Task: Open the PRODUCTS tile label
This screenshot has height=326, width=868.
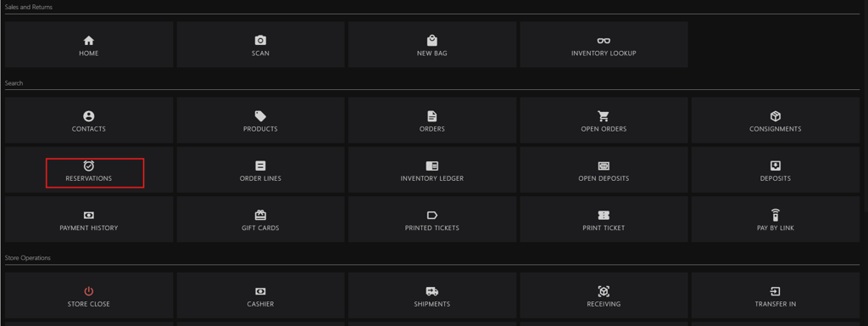Action: click(260, 129)
